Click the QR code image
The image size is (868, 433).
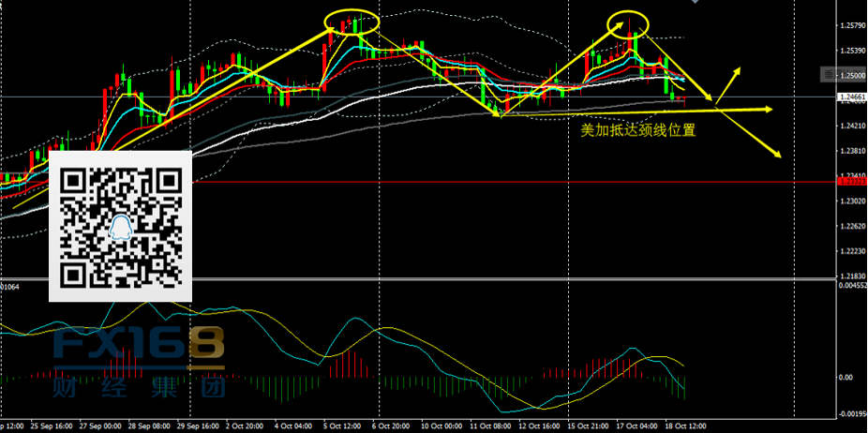click(120, 227)
